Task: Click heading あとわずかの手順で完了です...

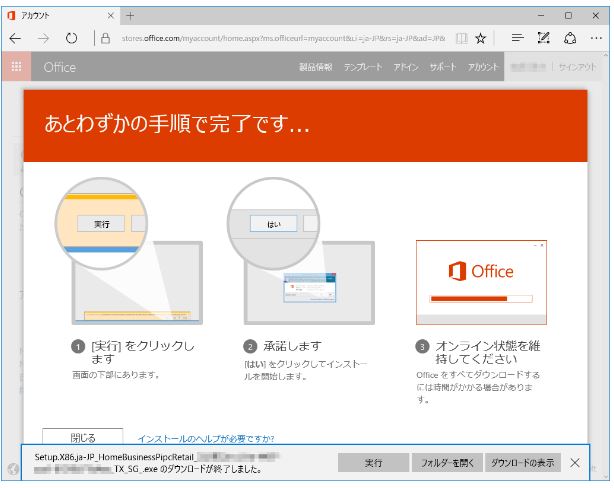Action: pyautogui.click(x=177, y=124)
